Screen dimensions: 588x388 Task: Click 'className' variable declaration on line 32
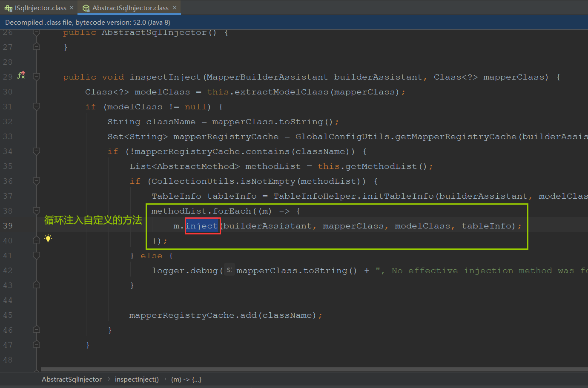(171, 122)
